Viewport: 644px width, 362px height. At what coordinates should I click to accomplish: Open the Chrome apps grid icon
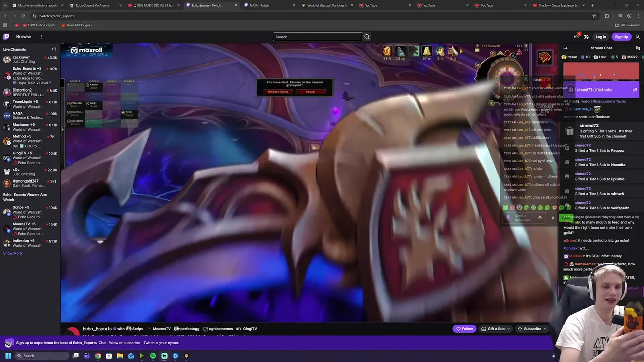(5, 25)
